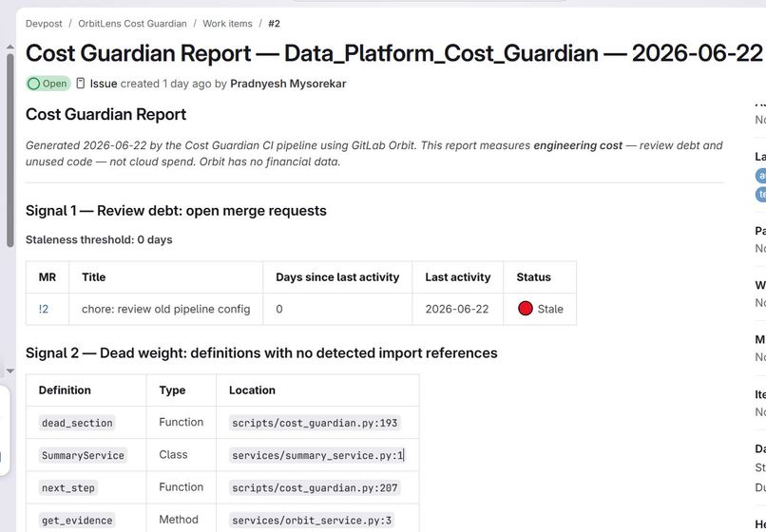The image size is (766, 532).
Task: Go to Work items breadcrumb
Action: [x=228, y=24]
